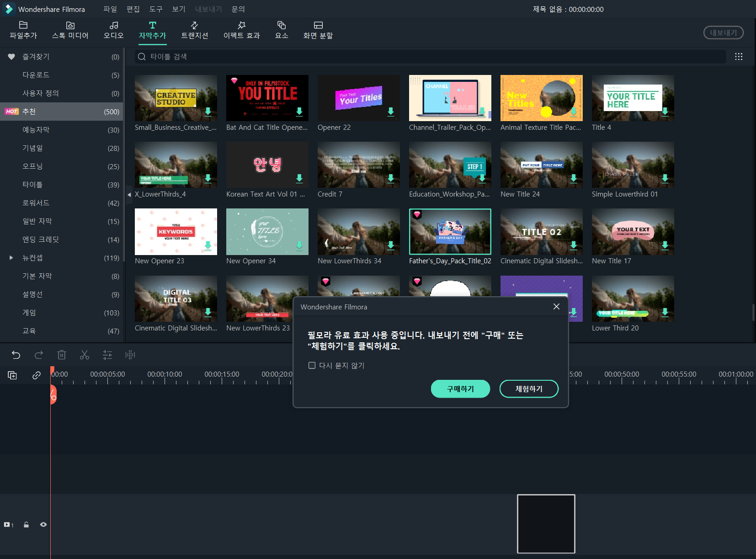
Task: Check the '다시 묻지 않기' checkbox
Action: [x=312, y=365]
